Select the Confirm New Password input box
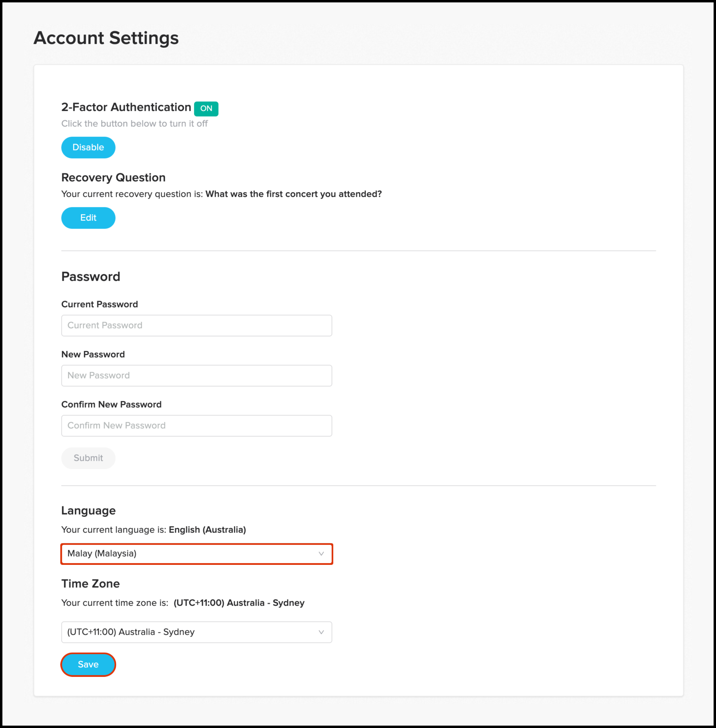This screenshot has height=728, width=716. click(x=196, y=425)
